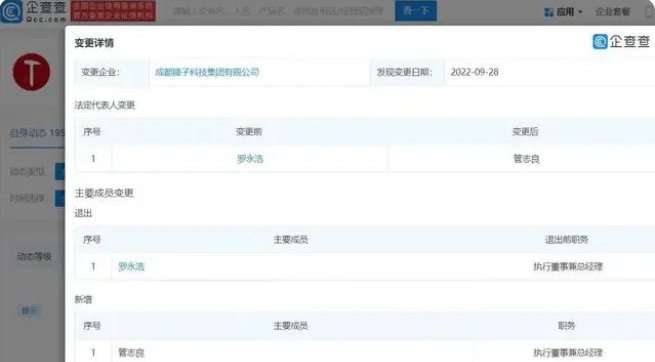This screenshot has height=362, width=655.
Task: Click 管志良 in the 变更后 column
Action: coord(526,159)
